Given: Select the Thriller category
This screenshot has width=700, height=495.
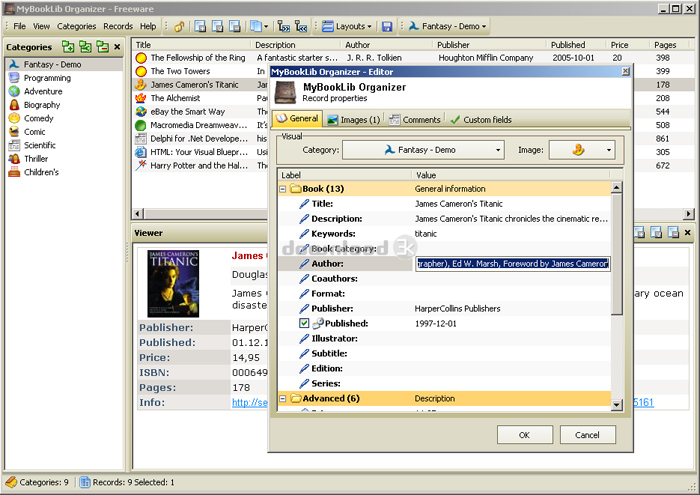Looking at the screenshot, I should [x=36, y=158].
